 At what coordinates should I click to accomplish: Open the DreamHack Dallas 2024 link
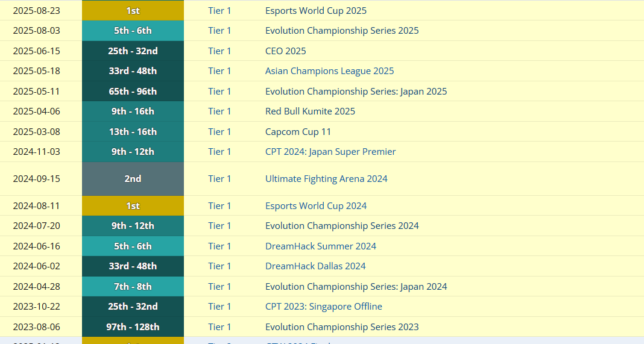[315, 266]
